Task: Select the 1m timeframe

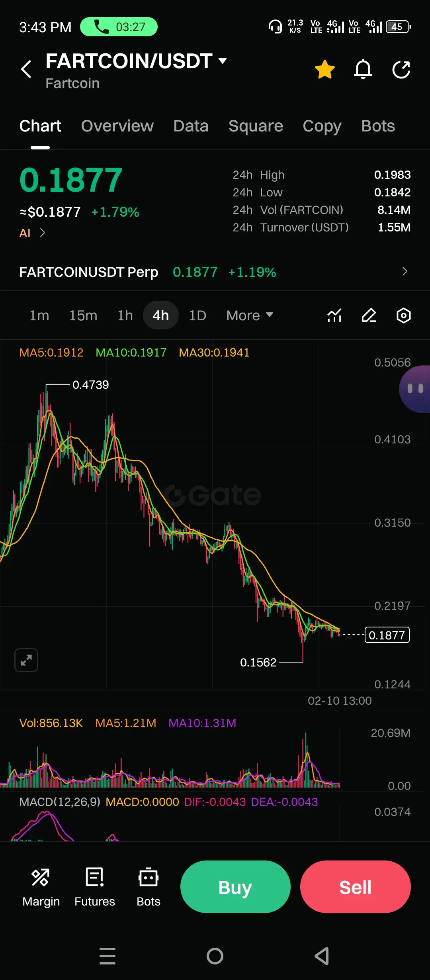Action: pos(39,316)
